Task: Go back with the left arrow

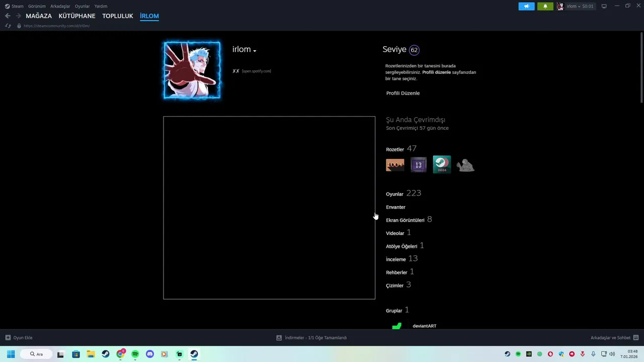Action: (x=8, y=16)
